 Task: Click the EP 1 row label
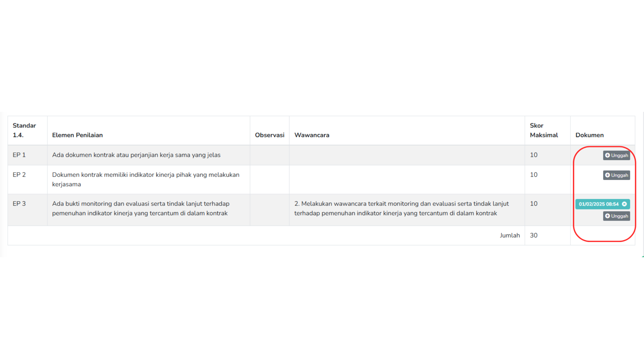point(19,155)
